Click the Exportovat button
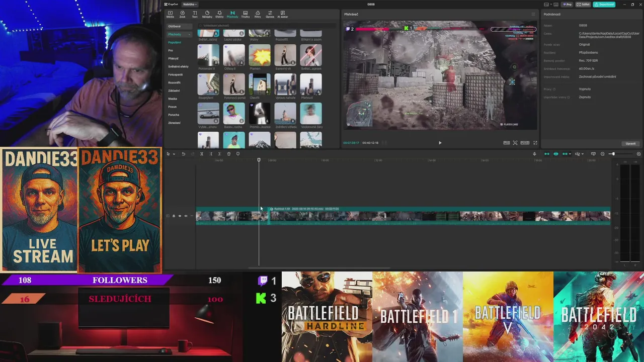644x362 pixels. click(x=604, y=5)
